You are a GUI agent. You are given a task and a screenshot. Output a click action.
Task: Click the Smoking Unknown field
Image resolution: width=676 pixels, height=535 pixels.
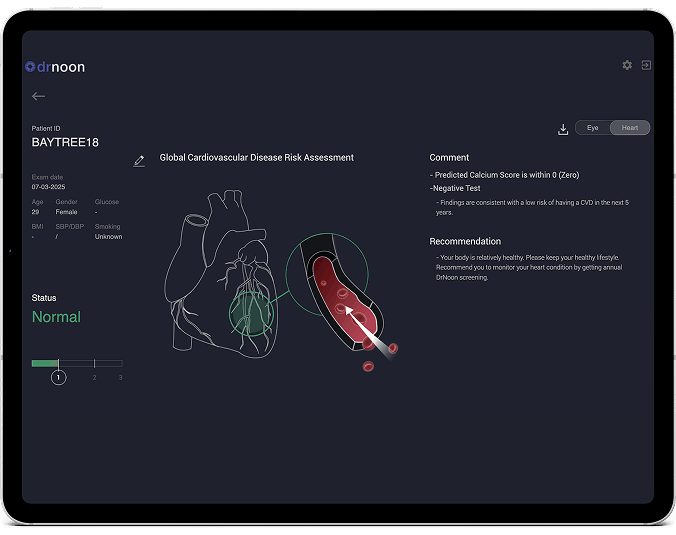pyautogui.click(x=108, y=237)
